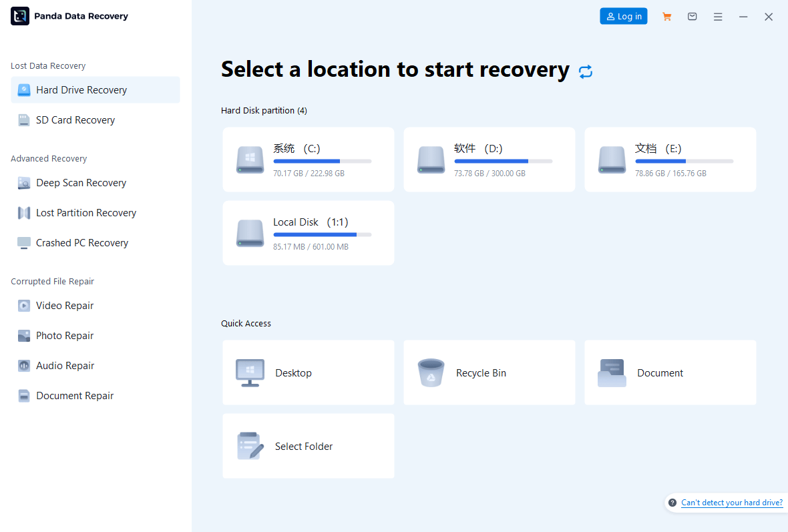Image resolution: width=788 pixels, height=532 pixels.
Task: Open Lost Partition Recovery mode
Action: tap(95, 213)
